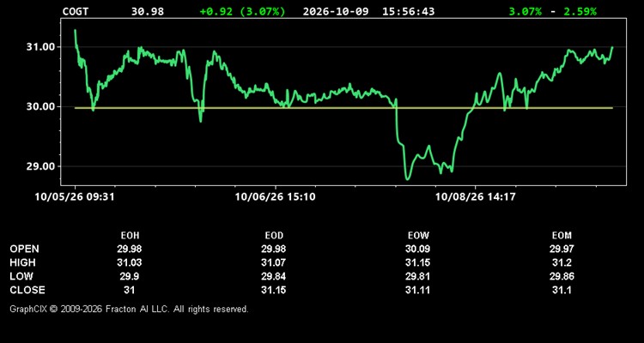Click the LOW row label
The width and height of the screenshot is (644, 343).
coord(21,276)
